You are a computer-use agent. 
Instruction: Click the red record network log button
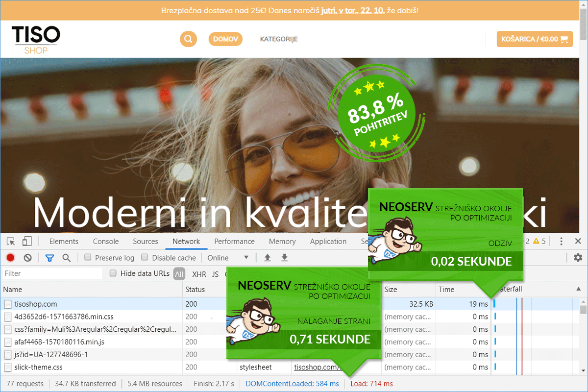pyautogui.click(x=10, y=258)
